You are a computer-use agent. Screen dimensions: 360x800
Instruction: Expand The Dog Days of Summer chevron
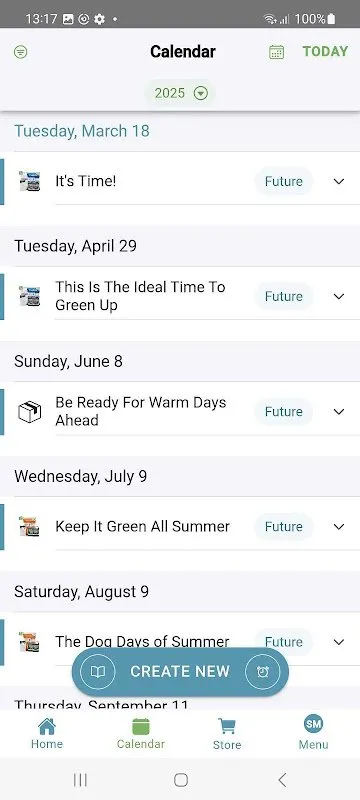click(339, 642)
